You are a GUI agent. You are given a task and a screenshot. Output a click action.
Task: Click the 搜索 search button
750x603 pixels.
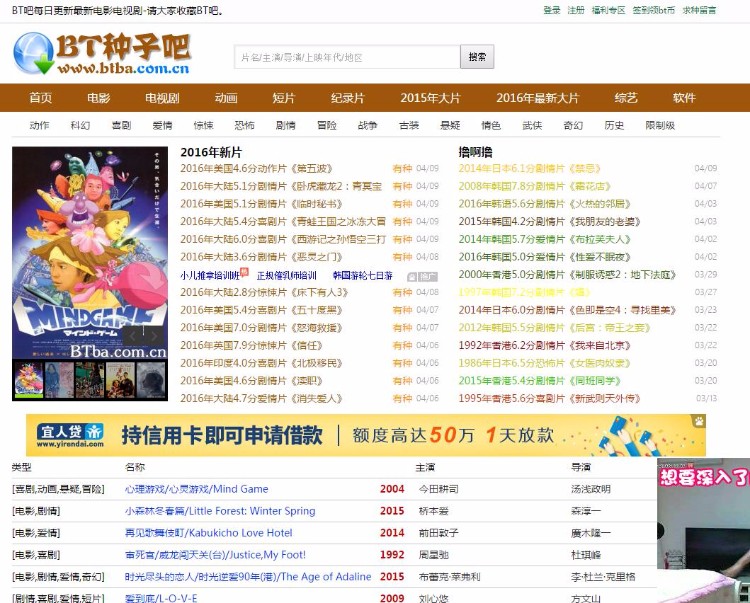click(x=477, y=57)
